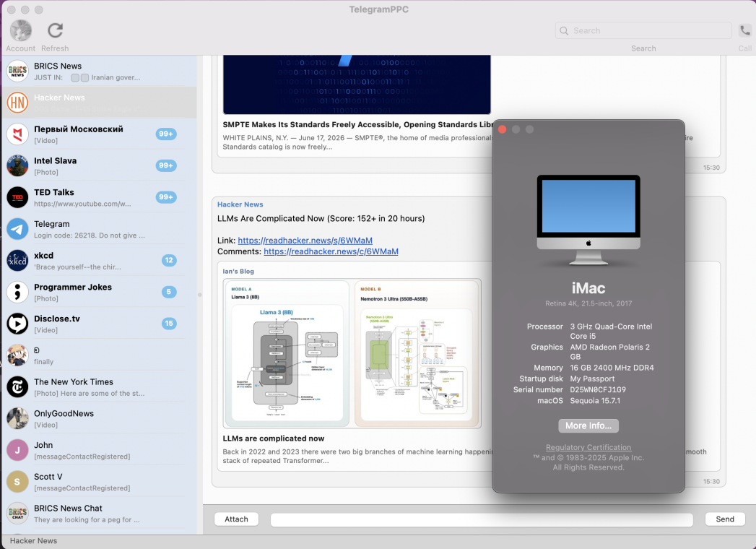Click 'They are looking for a peg' preview
756x549 pixels.
coord(87,519)
